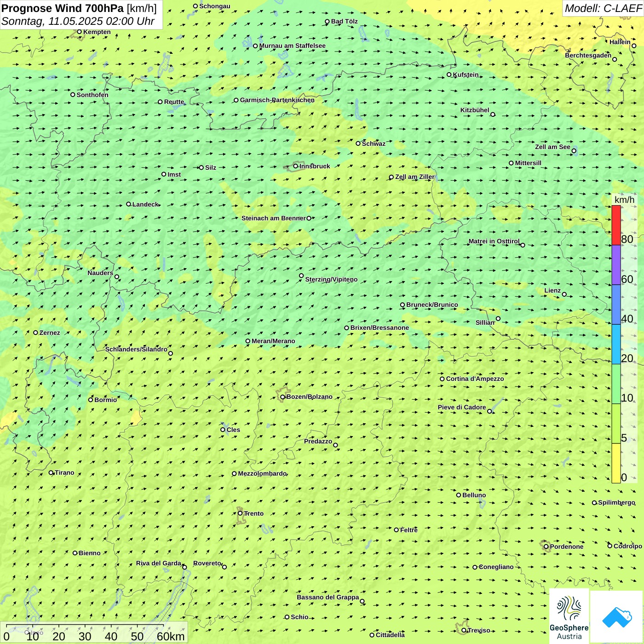Select the Trento city marker circle
The width and height of the screenshot is (644, 644).
coord(240,513)
